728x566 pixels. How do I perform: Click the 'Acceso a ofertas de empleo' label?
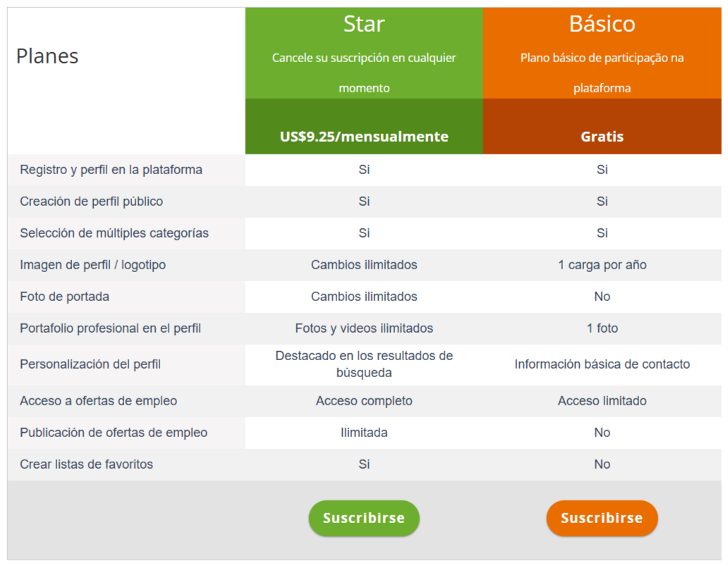[x=99, y=401]
